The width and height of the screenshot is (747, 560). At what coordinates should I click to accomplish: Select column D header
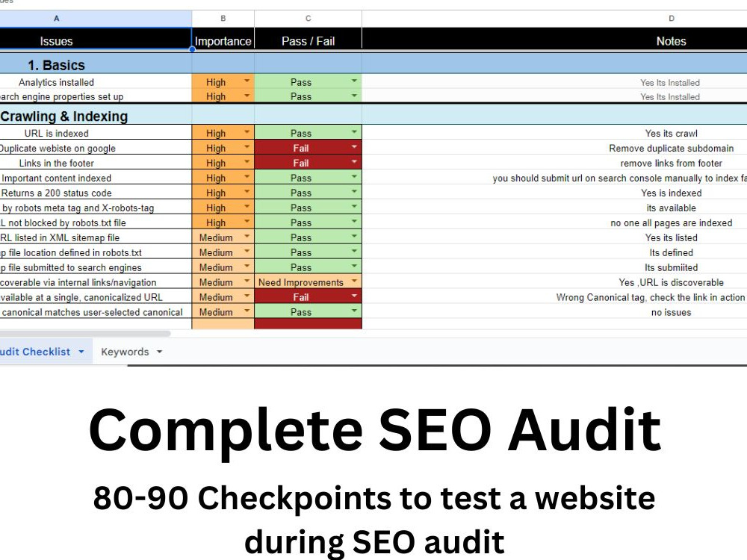pos(554,19)
